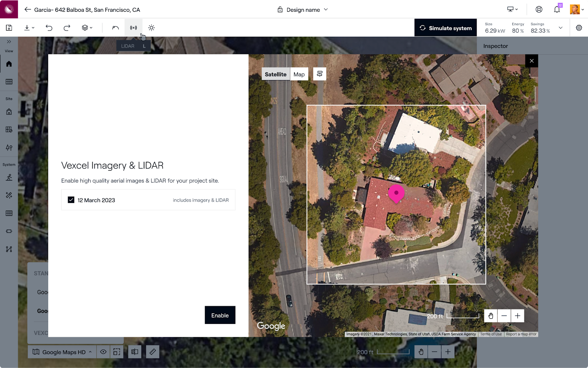This screenshot has height=368, width=588.
Task: Click the Inspector panel header
Action: (495, 46)
